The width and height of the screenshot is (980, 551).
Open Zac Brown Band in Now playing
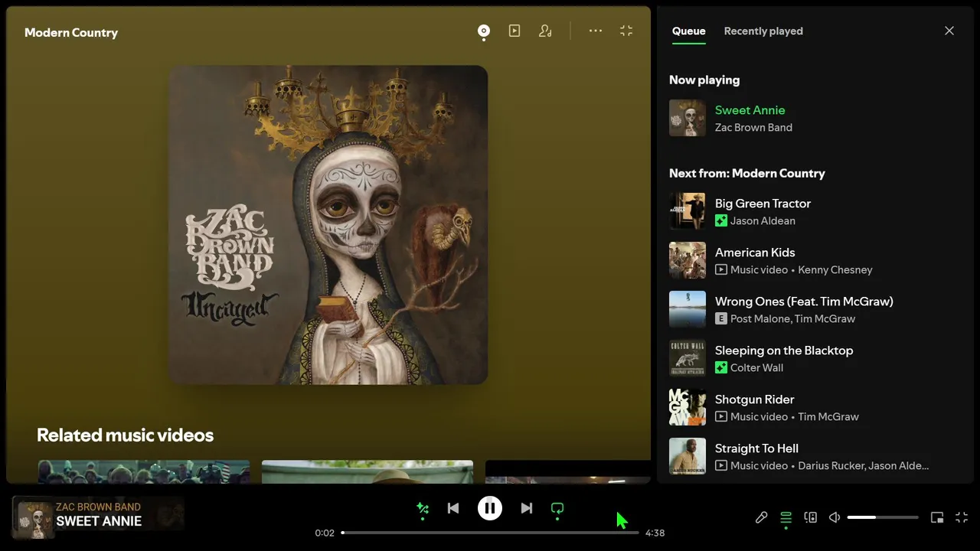click(x=753, y=128)
